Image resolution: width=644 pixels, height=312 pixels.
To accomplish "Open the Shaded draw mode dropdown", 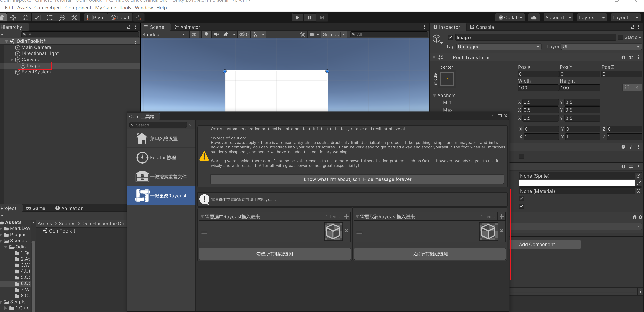I will click(164, 34).
